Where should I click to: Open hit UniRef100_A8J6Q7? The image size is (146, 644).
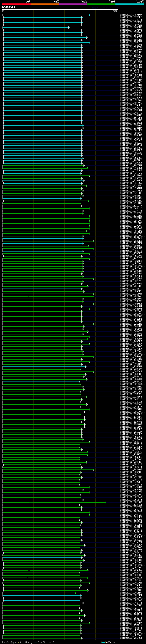(x=131, y=15)
